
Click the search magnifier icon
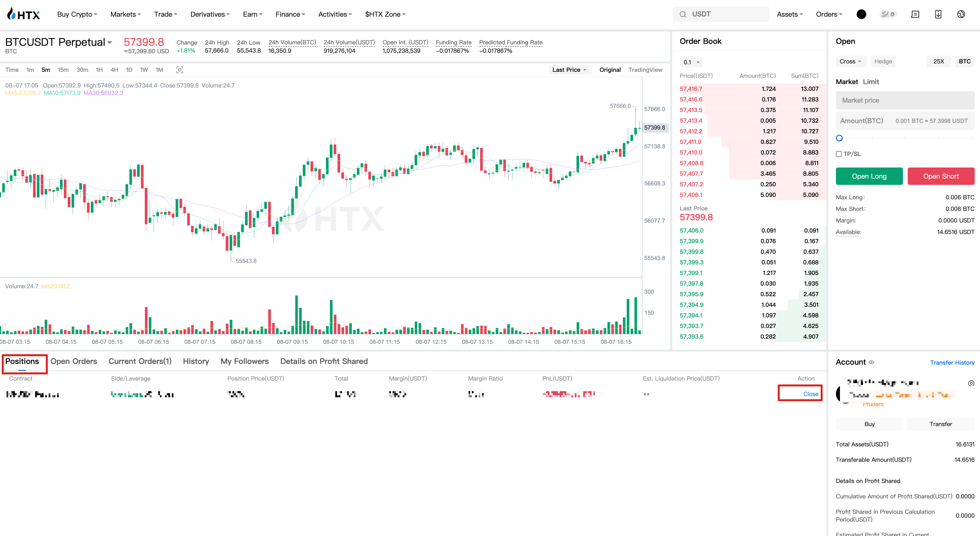tap(683, 14)
